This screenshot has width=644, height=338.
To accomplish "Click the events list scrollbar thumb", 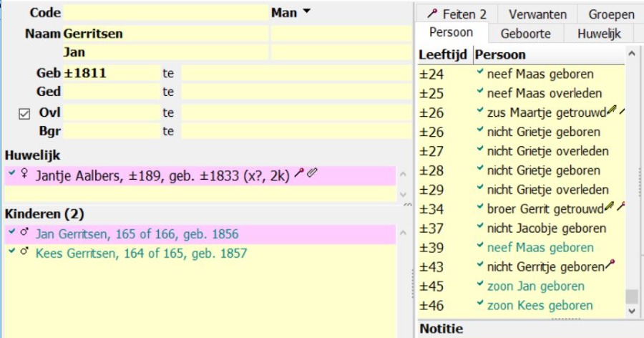I will click(630, 296).
